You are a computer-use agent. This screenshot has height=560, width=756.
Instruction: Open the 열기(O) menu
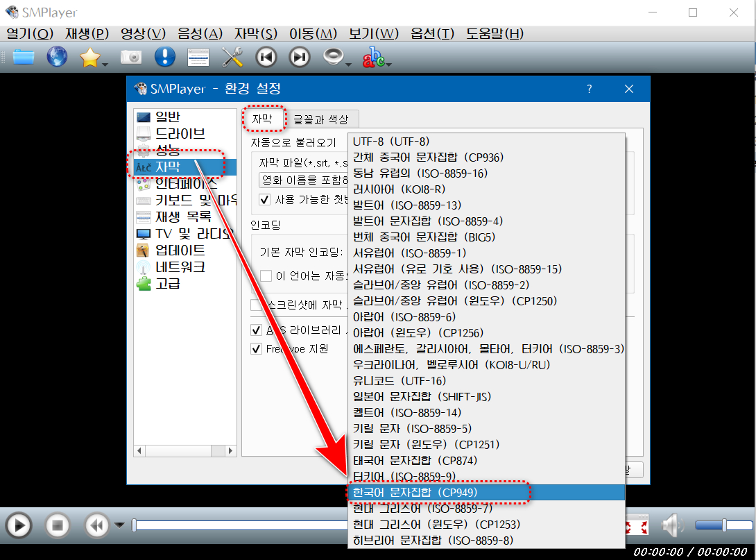[30, 34]
